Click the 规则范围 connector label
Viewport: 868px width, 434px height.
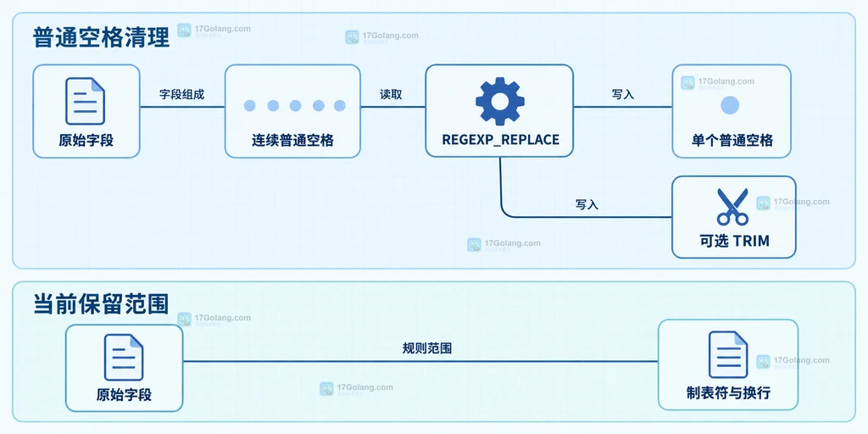[427, 348]
